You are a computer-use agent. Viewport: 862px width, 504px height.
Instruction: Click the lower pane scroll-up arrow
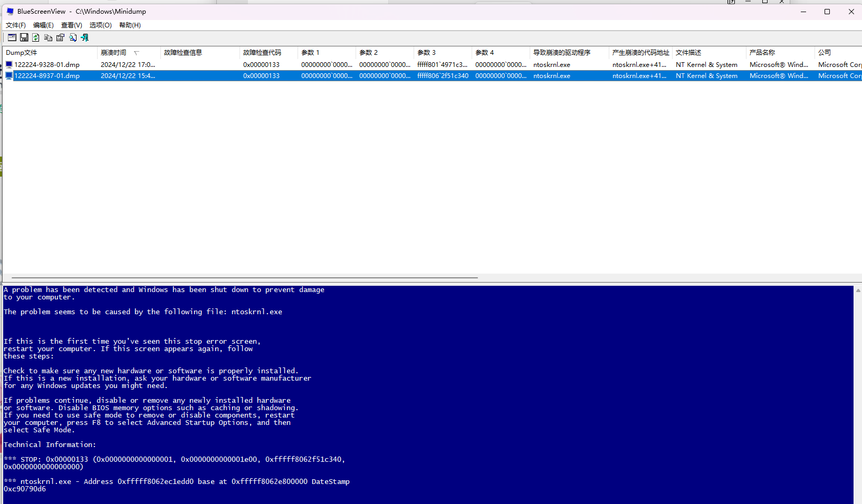(858, 290)
